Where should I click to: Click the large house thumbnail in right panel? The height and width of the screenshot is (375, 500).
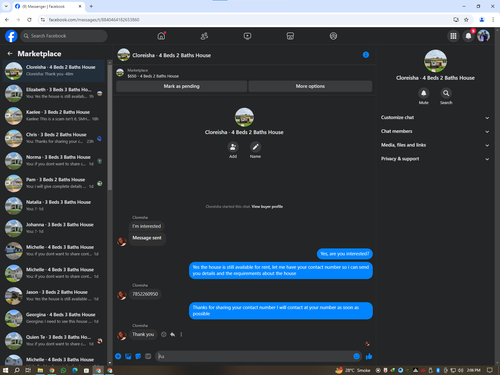pos(435,61)
